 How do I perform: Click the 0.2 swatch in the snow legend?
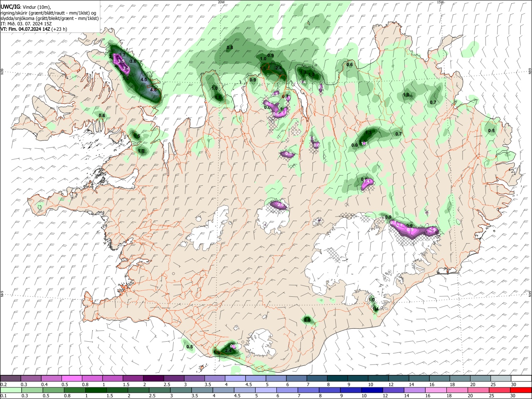coord(11,378)
